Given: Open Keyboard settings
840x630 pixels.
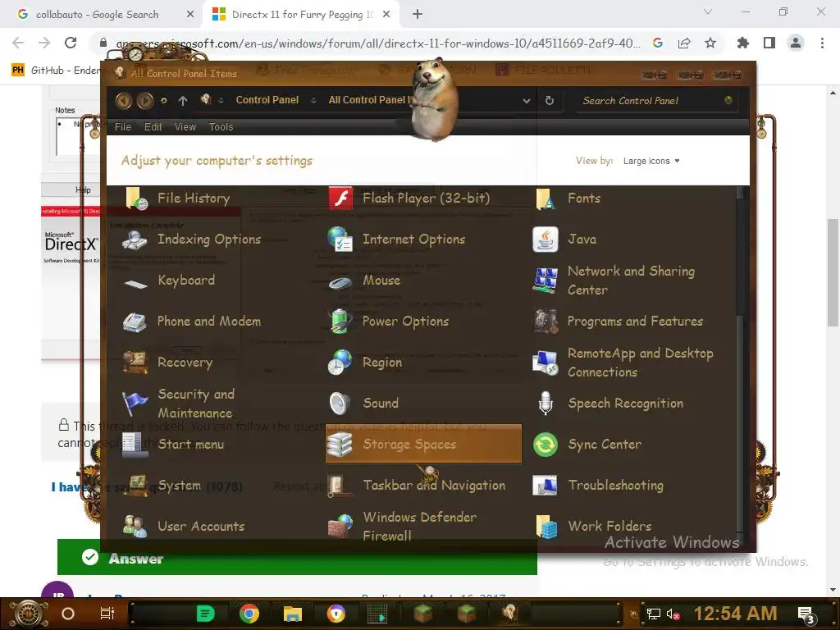Looking at the screenshot, I should click(x=169, y=281).
